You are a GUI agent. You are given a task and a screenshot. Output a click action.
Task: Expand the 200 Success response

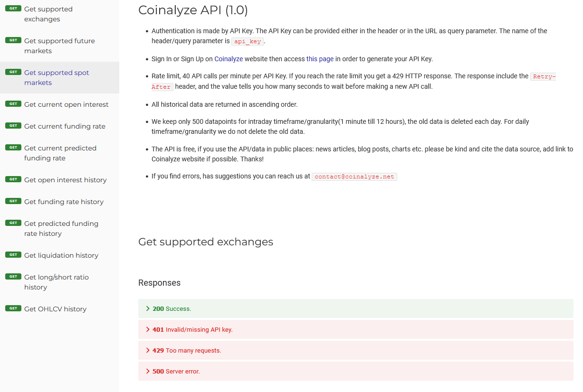tap(355, 308)
